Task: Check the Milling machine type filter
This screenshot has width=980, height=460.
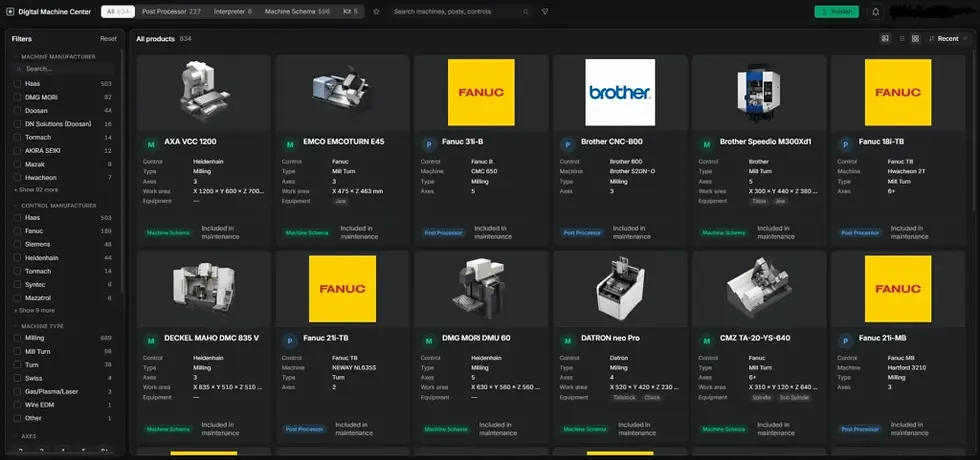Action: 18,338
